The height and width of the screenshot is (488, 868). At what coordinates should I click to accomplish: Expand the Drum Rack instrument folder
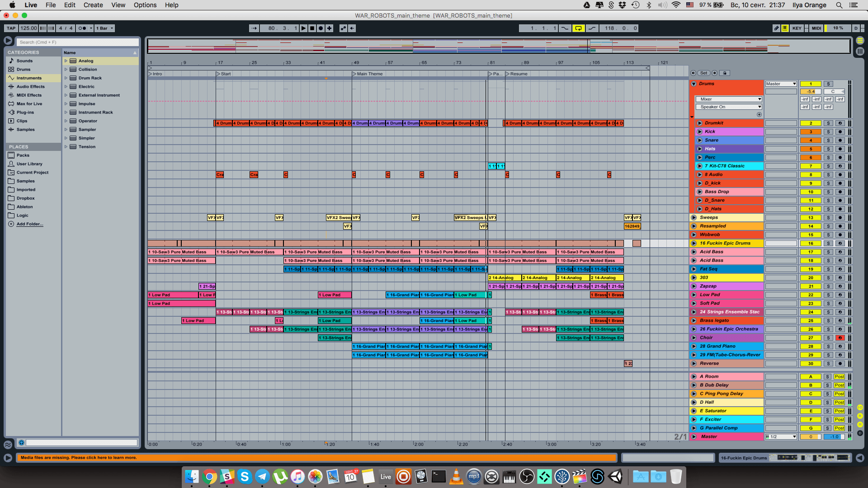(x=66, y=78)
